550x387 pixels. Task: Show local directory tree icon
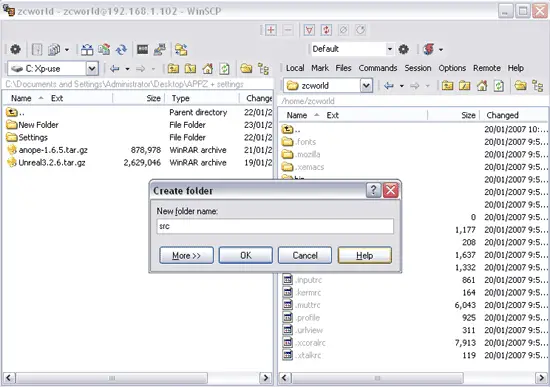click(x=263, y=69)
